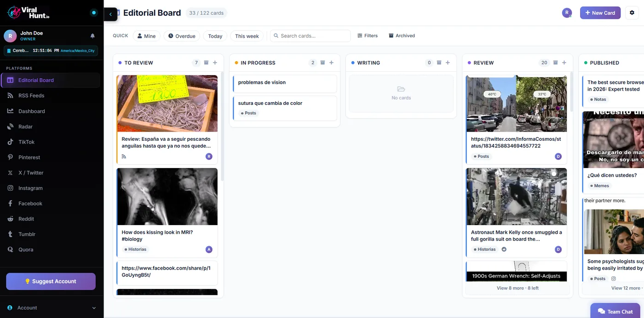Open board settings gear icon
644x318 pixels.
(x=632, y=13)
